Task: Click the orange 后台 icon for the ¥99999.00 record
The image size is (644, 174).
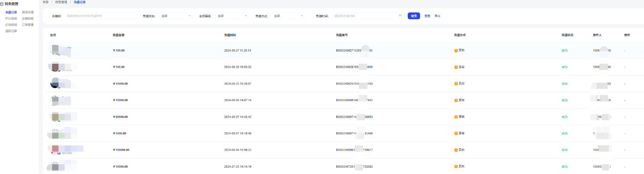Action: [x=456, y=117]
